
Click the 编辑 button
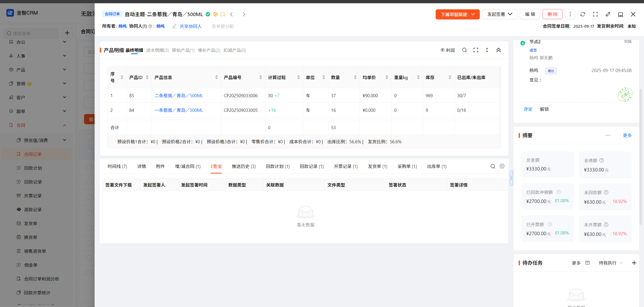(530, 14)
